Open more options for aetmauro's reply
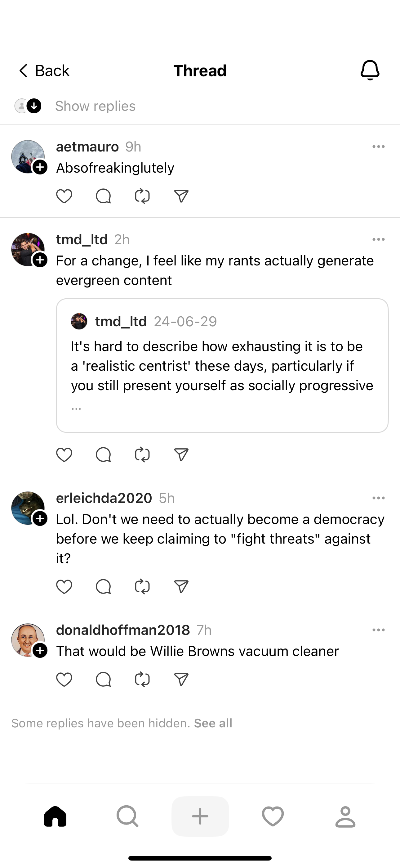The image size is (400, 868). pyautogui.click(x=379, y=147)
